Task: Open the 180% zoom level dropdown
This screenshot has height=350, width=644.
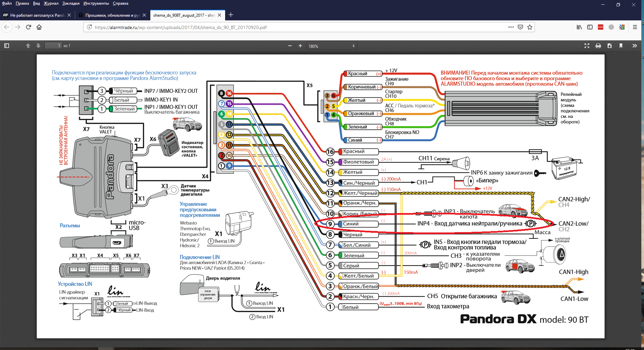Action: 331,46
